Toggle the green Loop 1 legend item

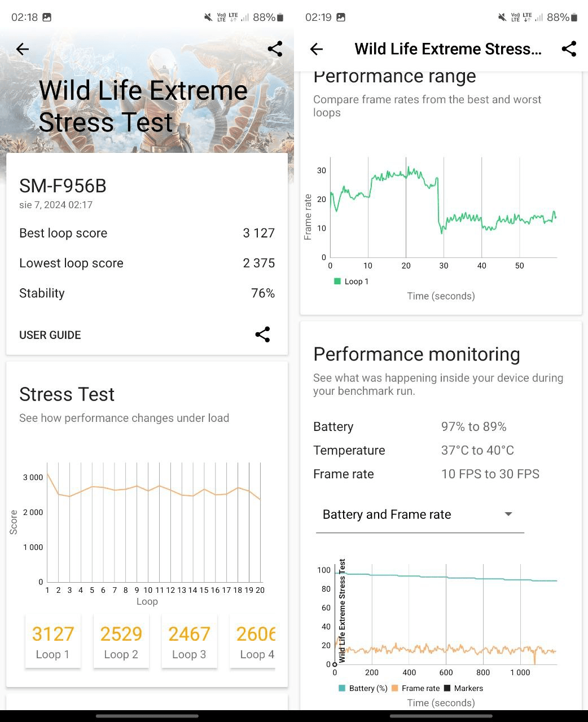[351, 281]
